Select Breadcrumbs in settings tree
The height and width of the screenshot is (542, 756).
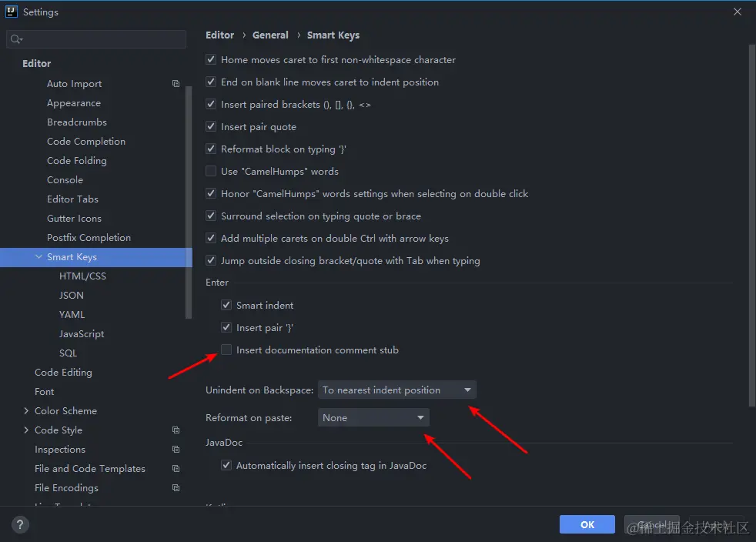(77, 122)
